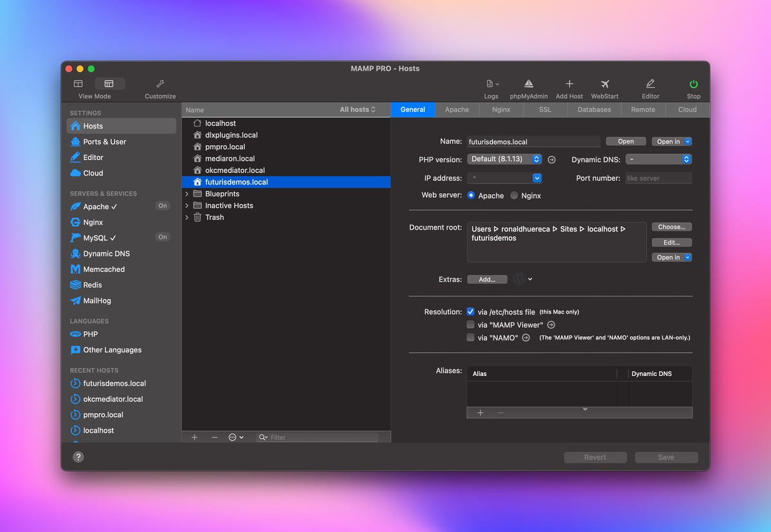Click the Port number field
Viewport: 771px width, 532px height.
click(659, 178)
